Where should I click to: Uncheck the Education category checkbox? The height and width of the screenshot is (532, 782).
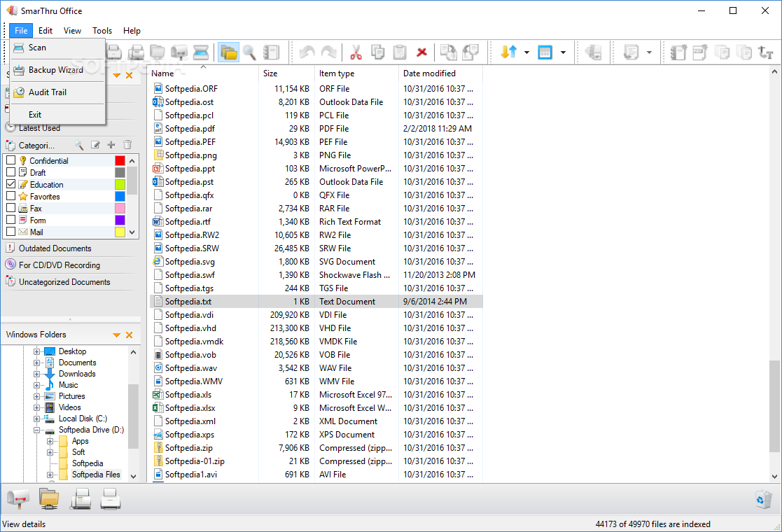coord(11,184)
